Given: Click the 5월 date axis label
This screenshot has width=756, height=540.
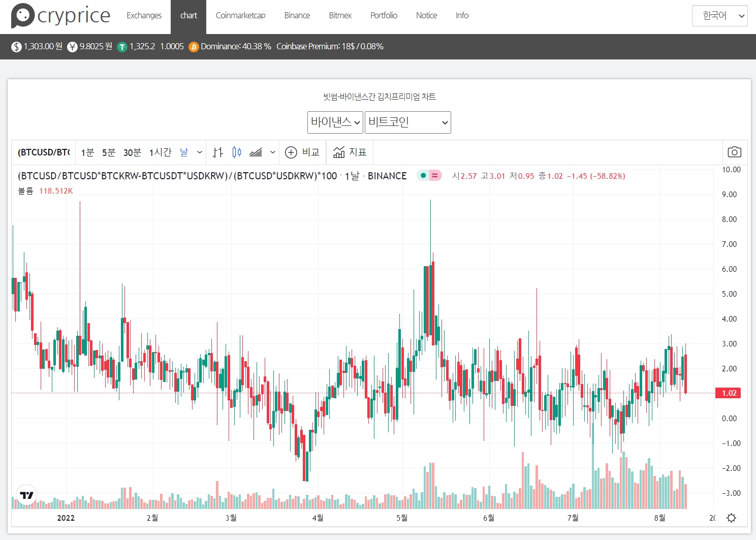Looking at the screenshot, I should pyautogui.click(x=402, y=518).
